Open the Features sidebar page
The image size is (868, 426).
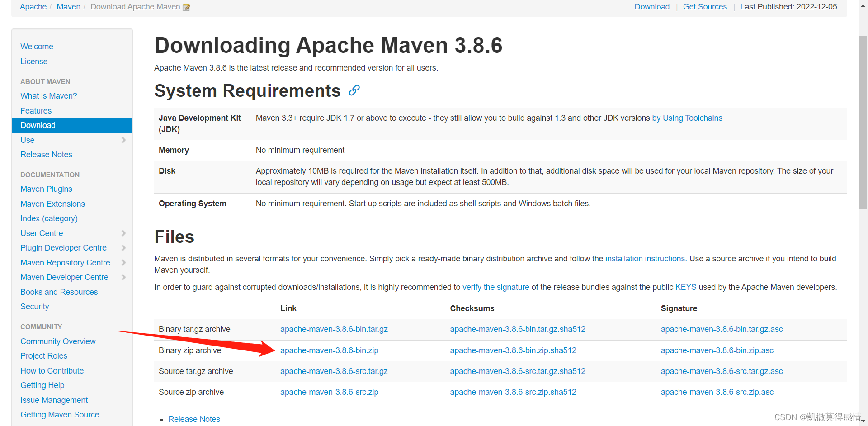click(36, 111)
